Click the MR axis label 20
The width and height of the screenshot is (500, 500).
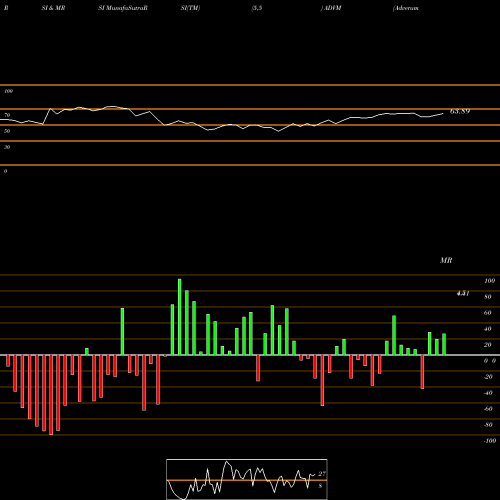(488, 345)
